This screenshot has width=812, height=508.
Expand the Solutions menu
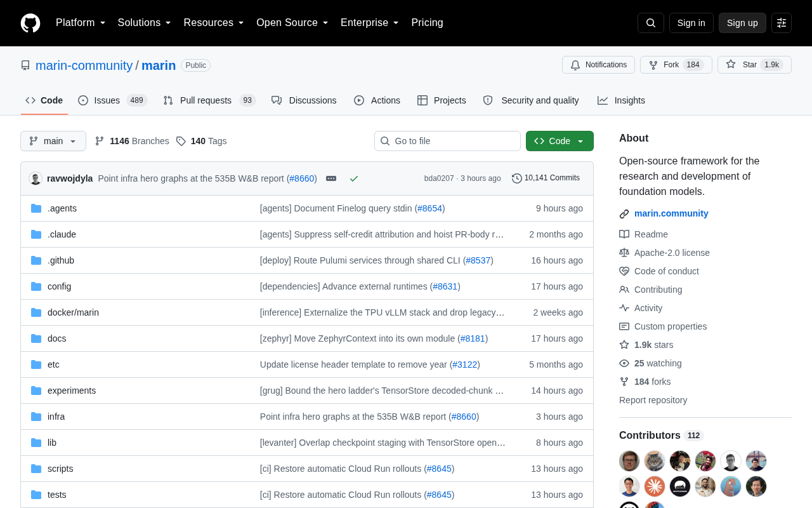point(144,23)
